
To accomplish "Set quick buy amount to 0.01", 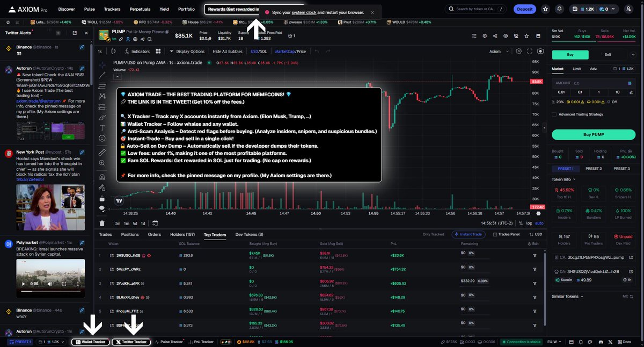I will 561,92.
